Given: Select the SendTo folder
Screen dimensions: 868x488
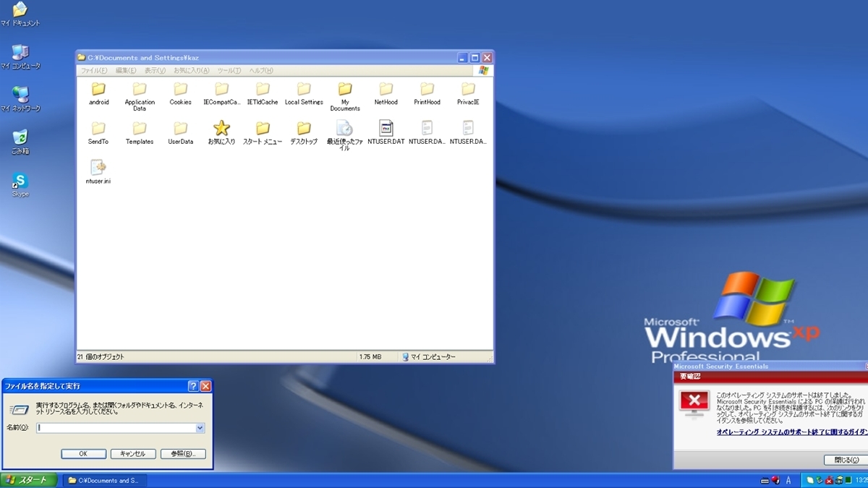Looking at the screenshot, I should (98, 132).
